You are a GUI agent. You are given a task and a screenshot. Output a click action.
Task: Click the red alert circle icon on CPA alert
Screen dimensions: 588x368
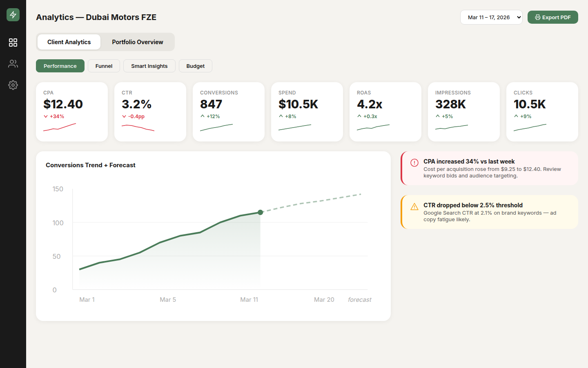pyautogui.click(x=414, y=163)
